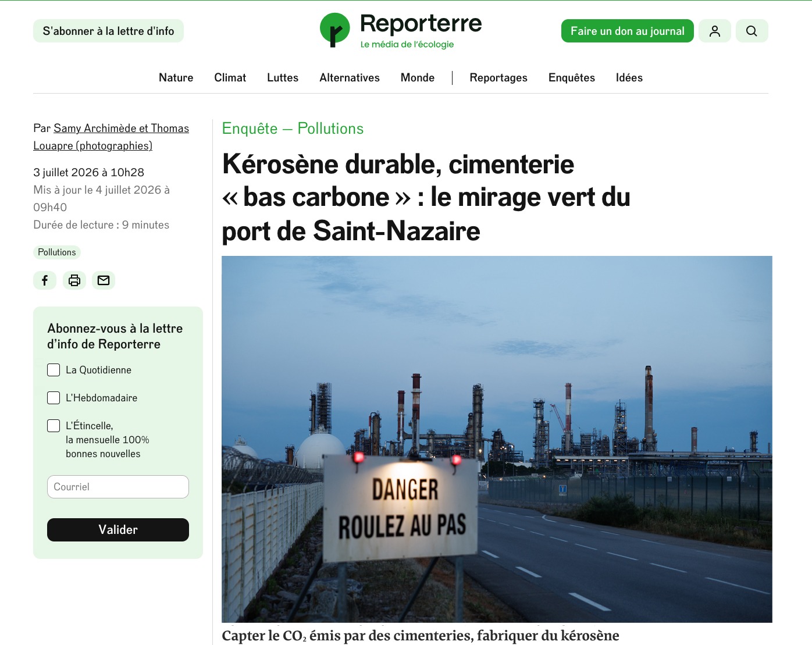This screenshot has width=812, height=645.
Task: Tick the L'Hebdomadaire checkbox
Action: coord(54,398)
